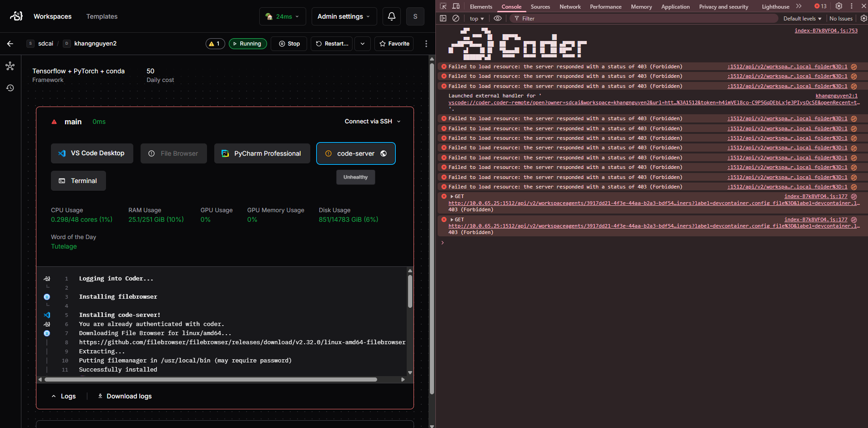Toggle live expression eye icon in console
868x428 pixels.
click(498, 19)
